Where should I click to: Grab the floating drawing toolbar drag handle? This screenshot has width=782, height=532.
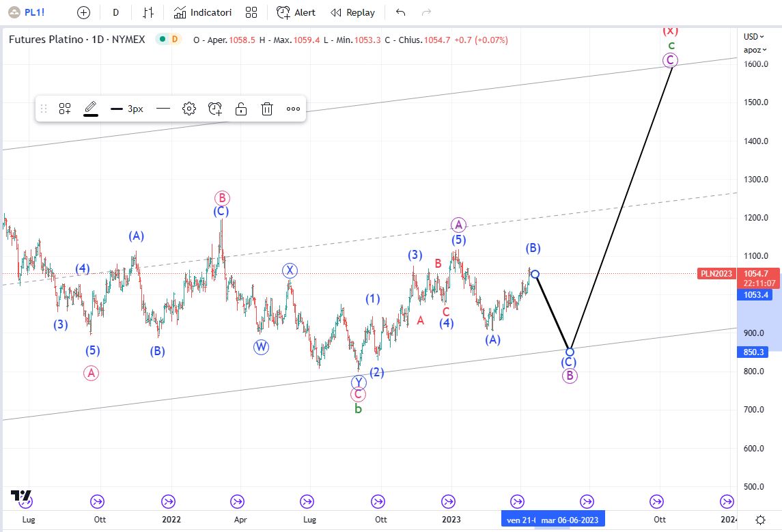(x=44, y=109)
